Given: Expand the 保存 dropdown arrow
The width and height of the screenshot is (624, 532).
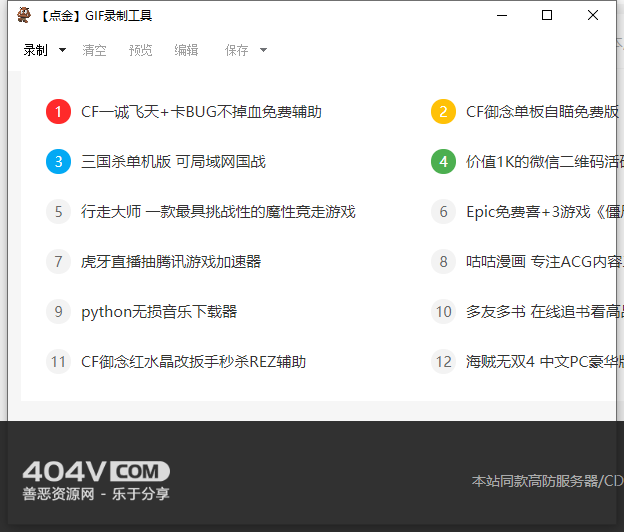Looking at the screenshot, I should click(x=263, y=50).
